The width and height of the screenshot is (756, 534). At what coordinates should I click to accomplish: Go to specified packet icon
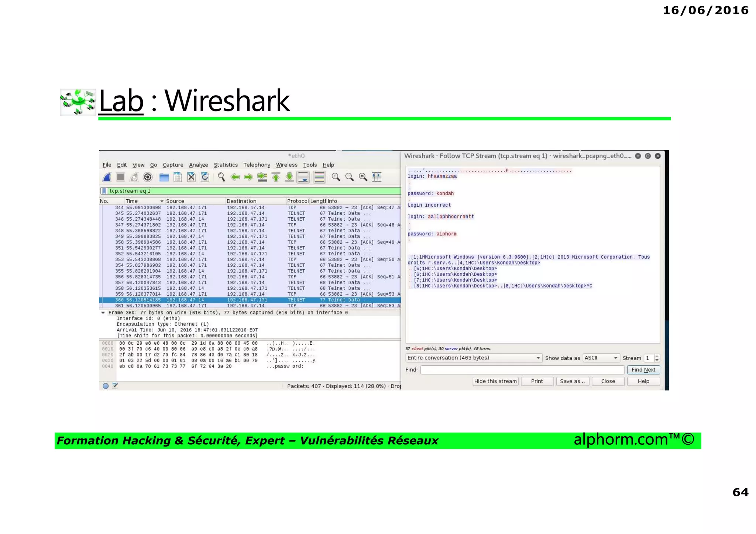click(262, 177)
